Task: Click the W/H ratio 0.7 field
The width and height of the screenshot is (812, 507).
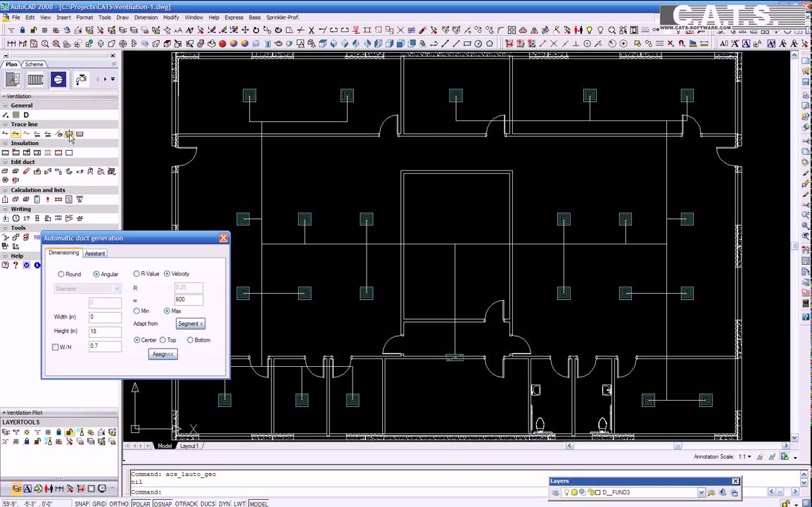Action: [x=105, y=346]
